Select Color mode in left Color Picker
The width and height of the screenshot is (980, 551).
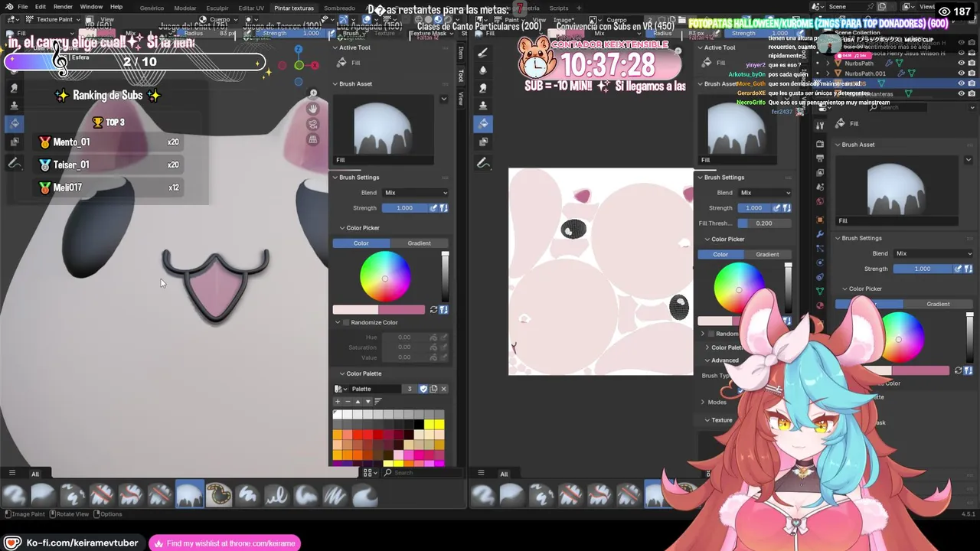coord(361,243)
